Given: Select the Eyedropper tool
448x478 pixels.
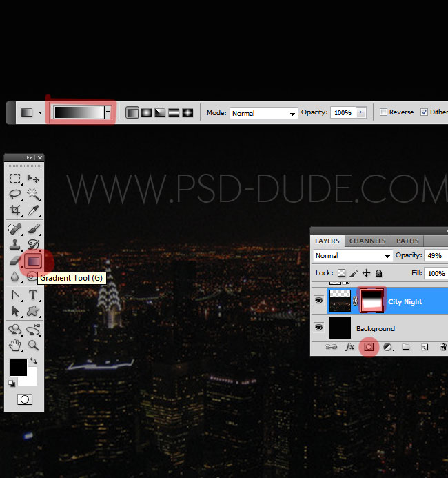Looking at the screenshot, I should coord(33,210).
